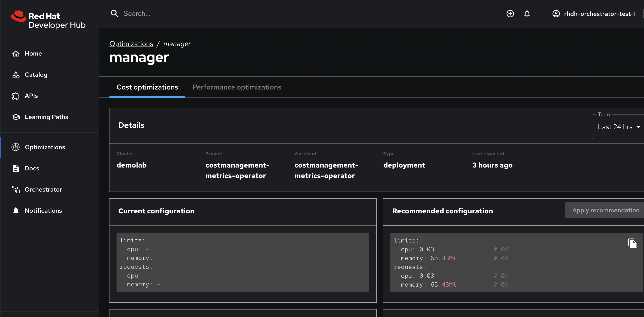Follow the Optimizations breadcrumb link
Image resolution: width=644 pixels, height=317 pixels.
coord(131,44)
